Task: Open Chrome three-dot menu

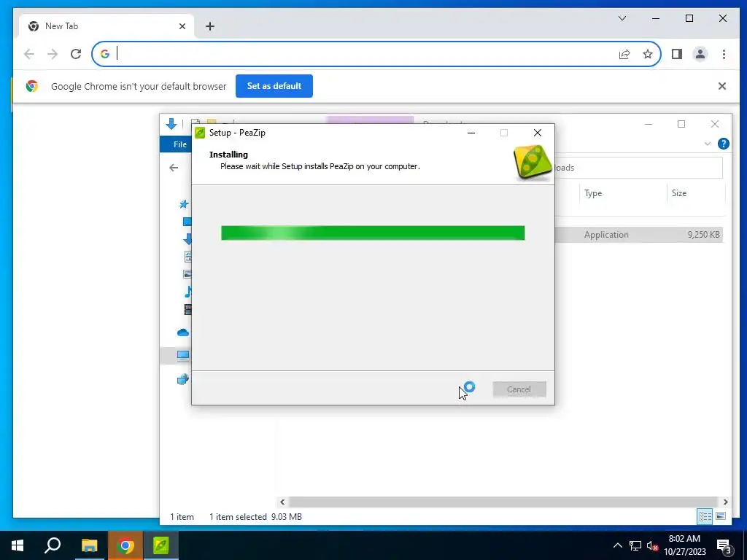Action: (724, 54)
